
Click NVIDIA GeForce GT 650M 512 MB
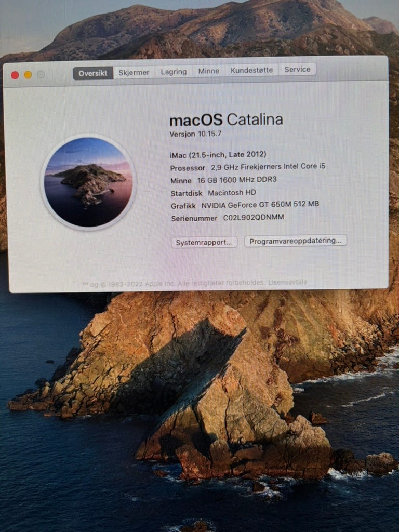click(x=260, y=205)
